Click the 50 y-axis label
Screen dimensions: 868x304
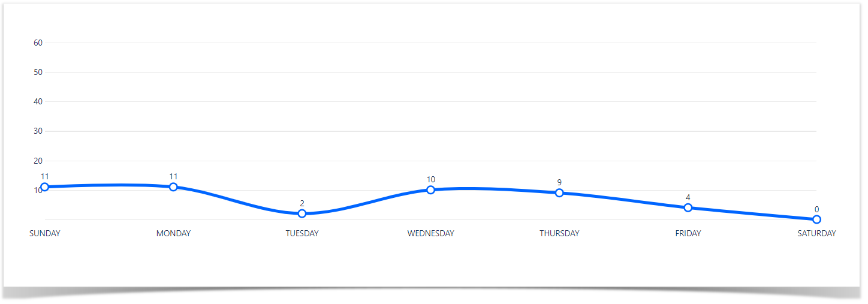coord(38,72)
